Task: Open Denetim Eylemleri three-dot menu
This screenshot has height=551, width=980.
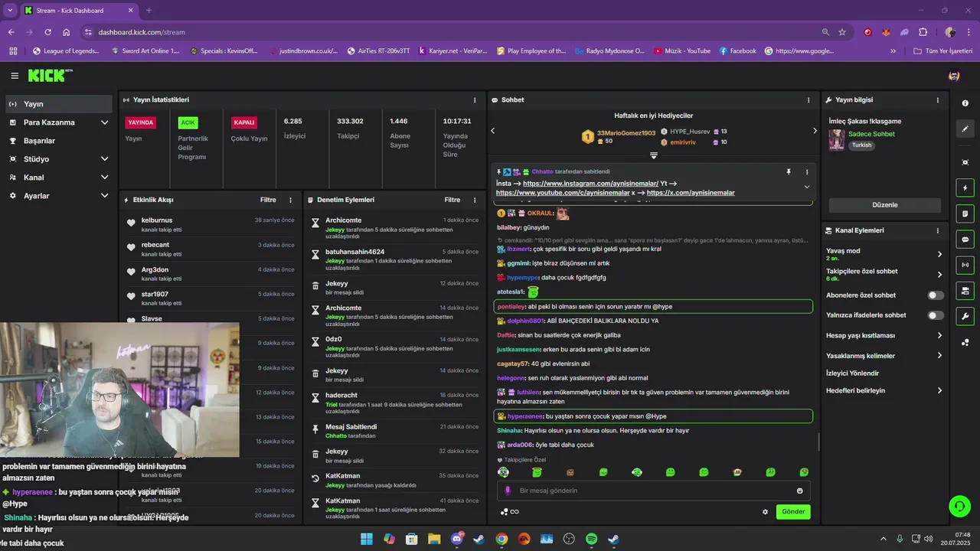Action: tap(475, 200)
